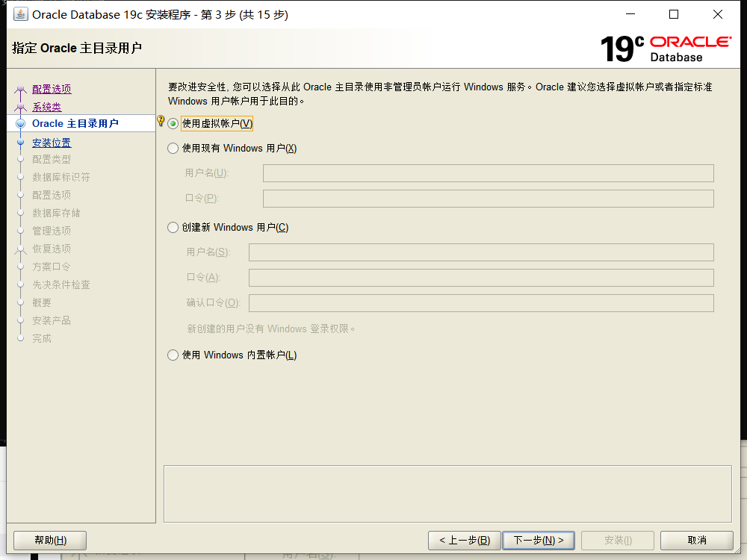This screenshot has width=747, height=560.
Task: Click the empty message pane at bottom
Action: pos(447,494)
